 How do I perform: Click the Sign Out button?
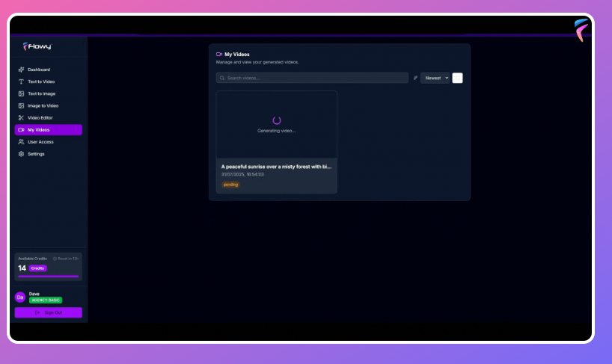[x=49, y=312]
